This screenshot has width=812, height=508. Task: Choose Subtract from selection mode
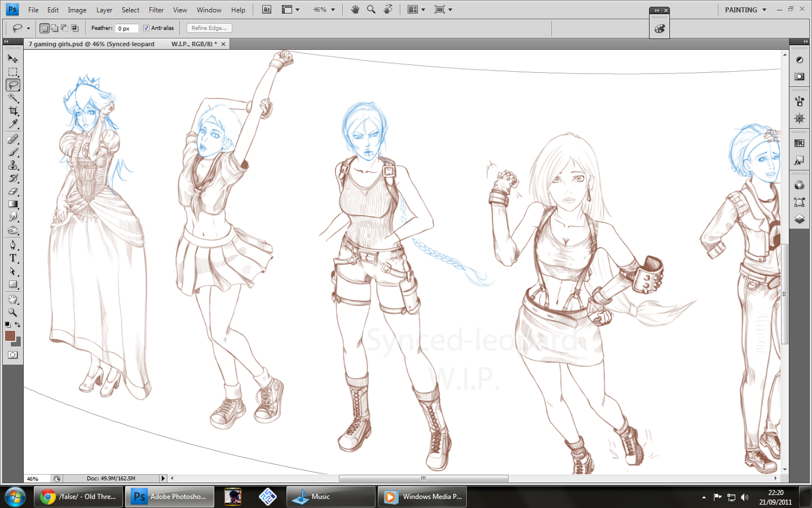[64, 28]
